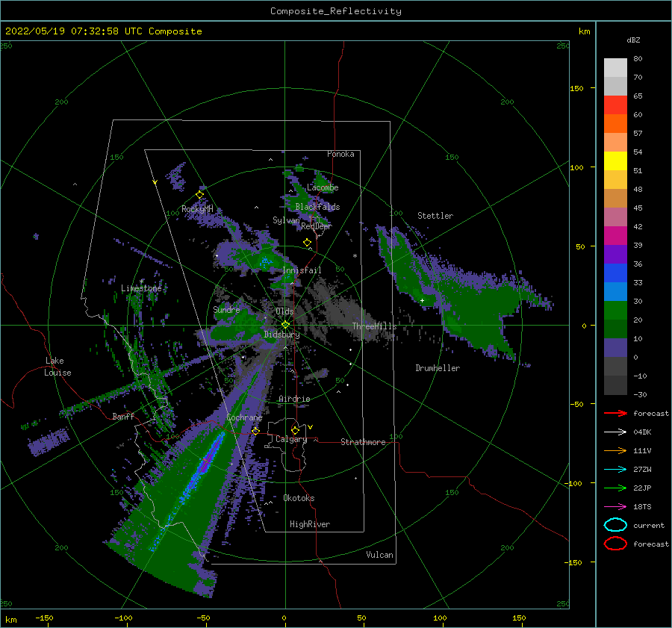This screenshot has width=672, height=628.
Task: Select the Lacombe city label
Action: tap(323, 187)
